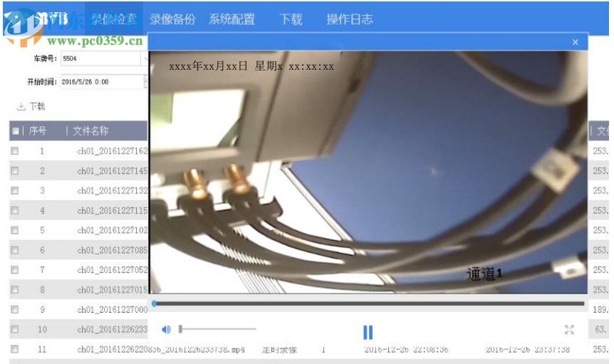Click the app logo at top left

(x=24, y=26)
